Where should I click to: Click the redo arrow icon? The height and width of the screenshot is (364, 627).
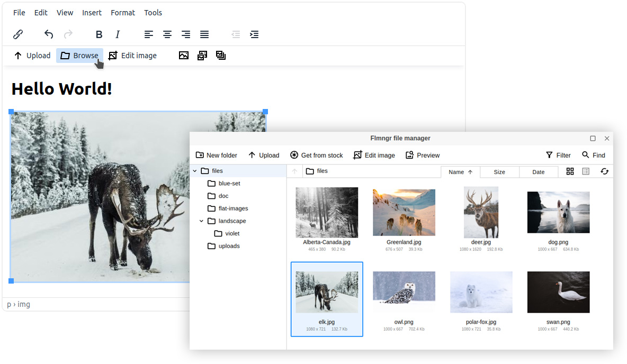click(x=68, y=34)
